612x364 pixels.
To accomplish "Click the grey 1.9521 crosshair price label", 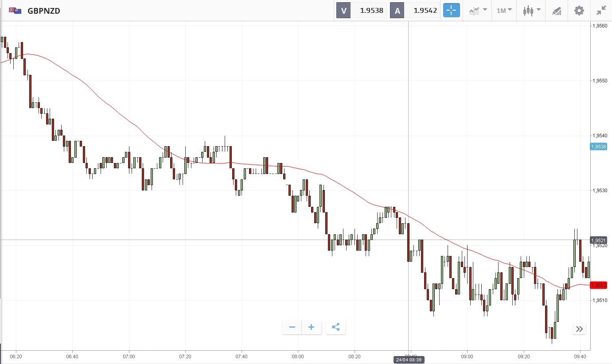I will 598,240.
